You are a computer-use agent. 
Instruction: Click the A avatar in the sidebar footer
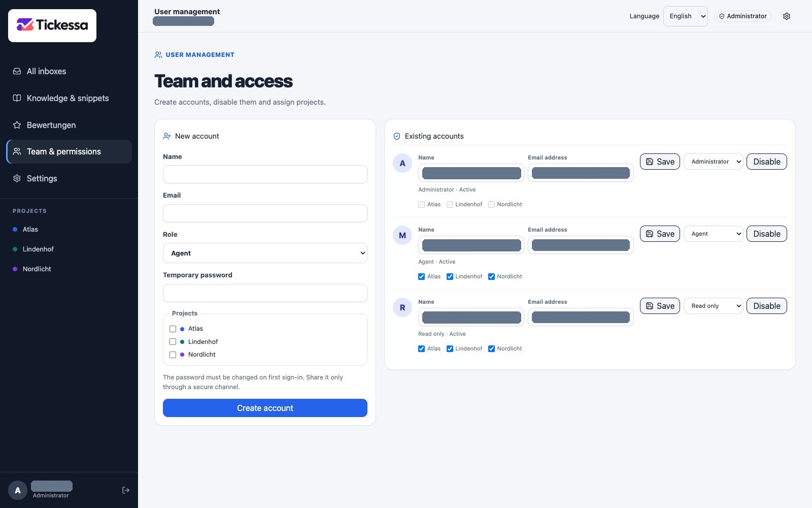[18, 490]
